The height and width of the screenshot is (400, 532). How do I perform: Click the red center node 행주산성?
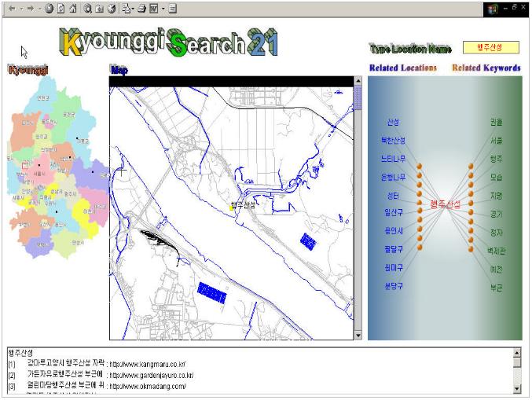tap(445, 204)
